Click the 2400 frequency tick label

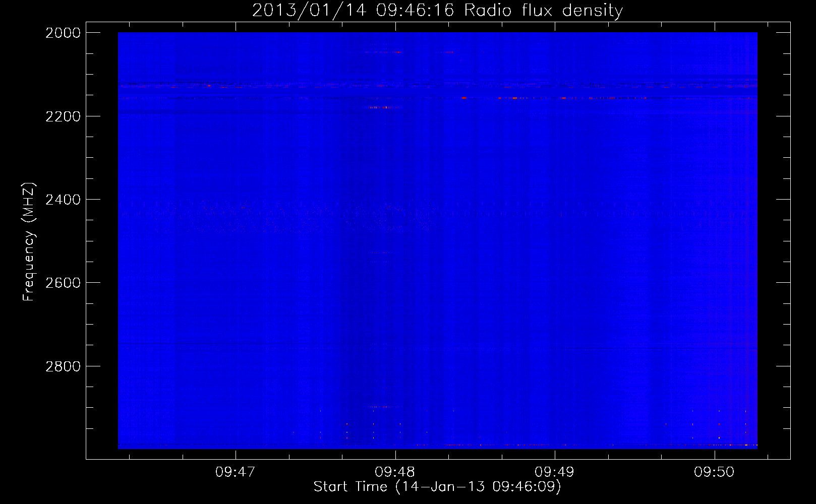(63, 200)
